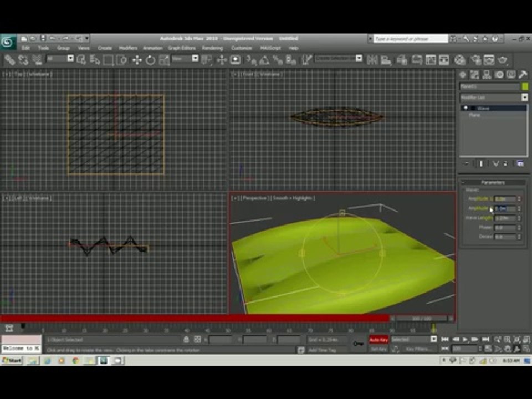
Task: Click the Mirror tool icon
Action: pyautogui.click(x=372, y=60)
